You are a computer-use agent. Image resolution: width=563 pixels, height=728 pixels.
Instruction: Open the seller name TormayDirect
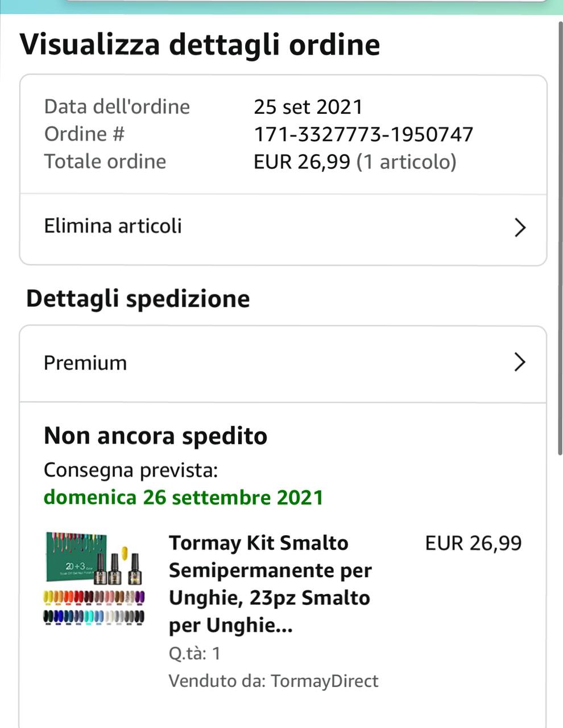pyautogui.click(x=324, y=681)
